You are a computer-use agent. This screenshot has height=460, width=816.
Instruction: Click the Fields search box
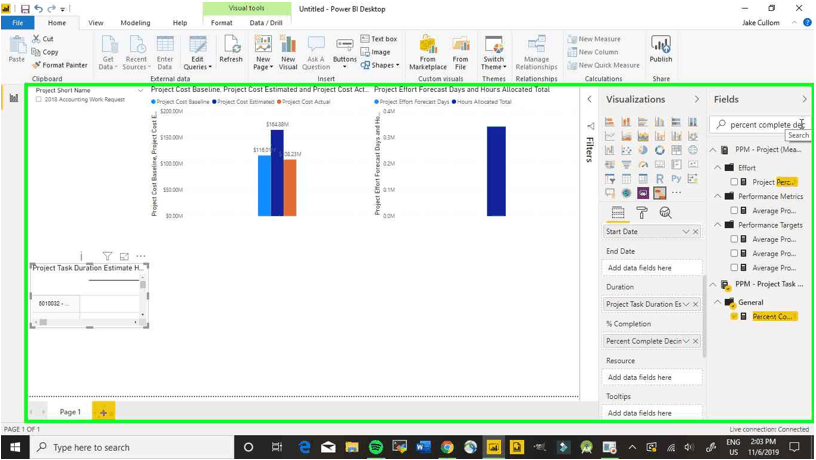(x=759, y=125)
